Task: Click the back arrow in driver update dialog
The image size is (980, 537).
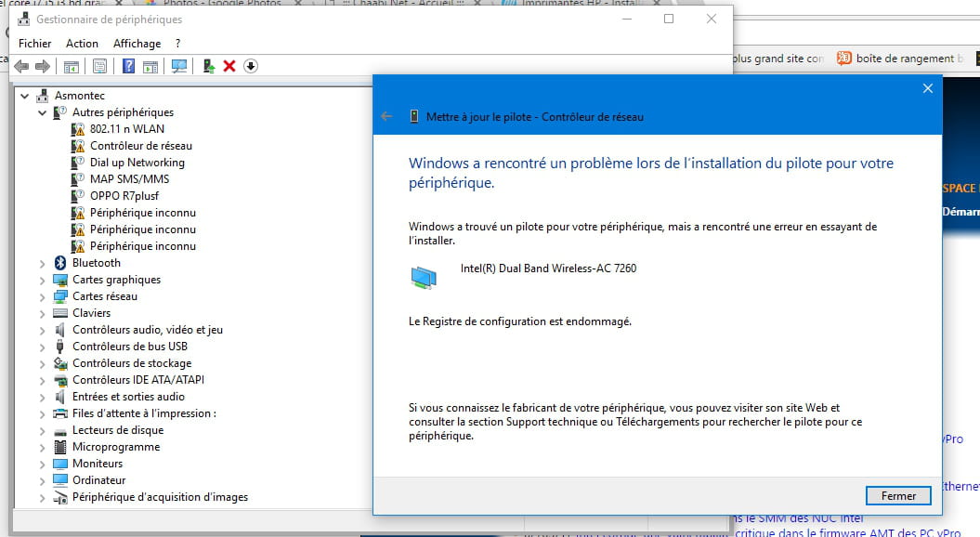Action: [x=386, y=116]
